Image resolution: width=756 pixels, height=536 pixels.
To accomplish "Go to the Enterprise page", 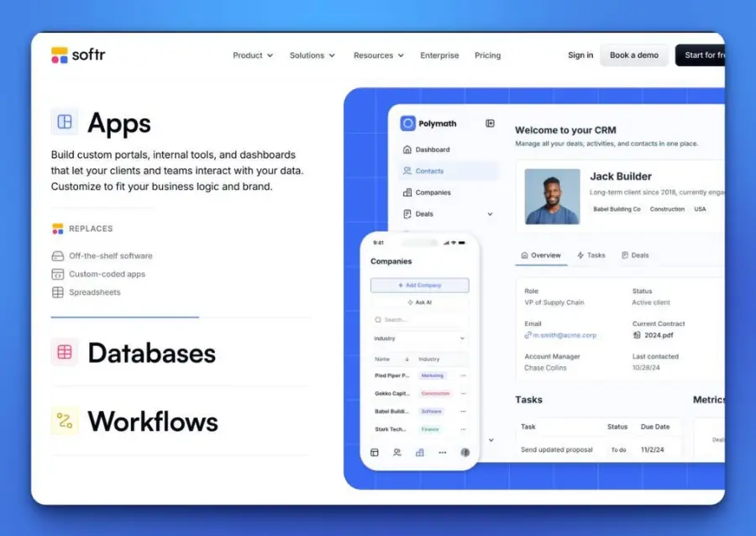I will pyautogui.click(x=439, y=55).
